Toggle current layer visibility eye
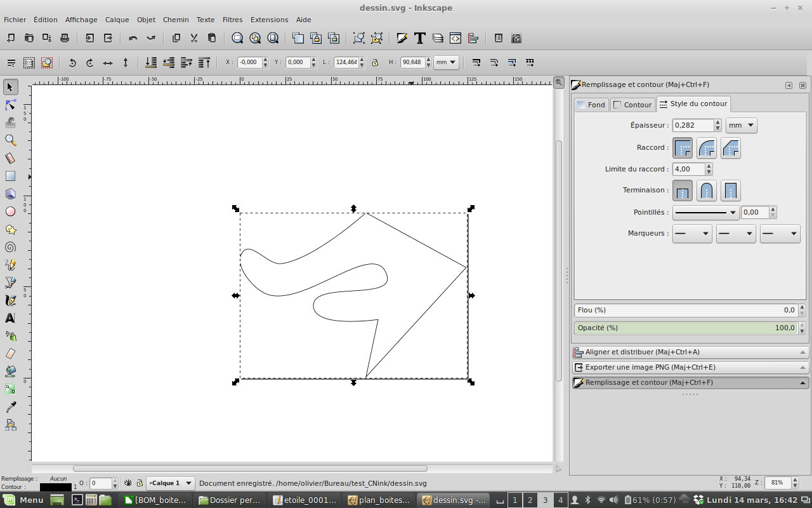812x508 pixels. pos(128,483)
